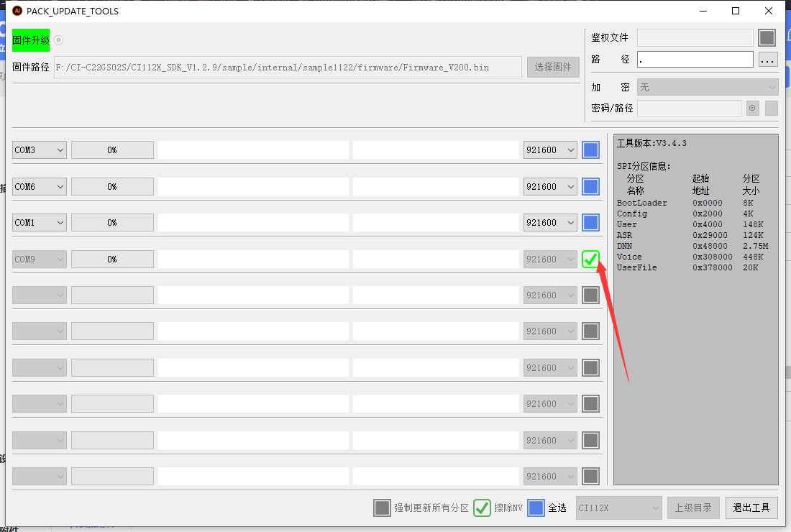Click the COM1 progress bar showing 0%
The height and width of the screenshot is (532, 791).
[x=112, y=222]
